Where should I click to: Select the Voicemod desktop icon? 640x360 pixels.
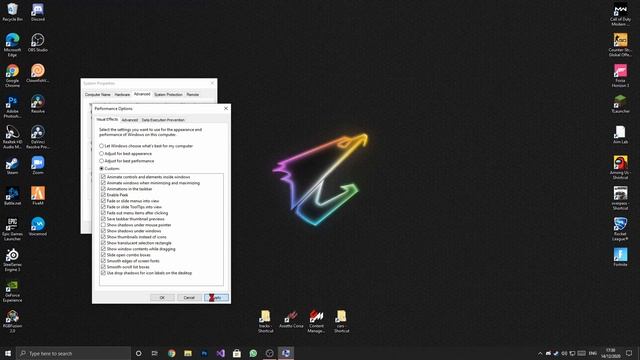(38, 227)
